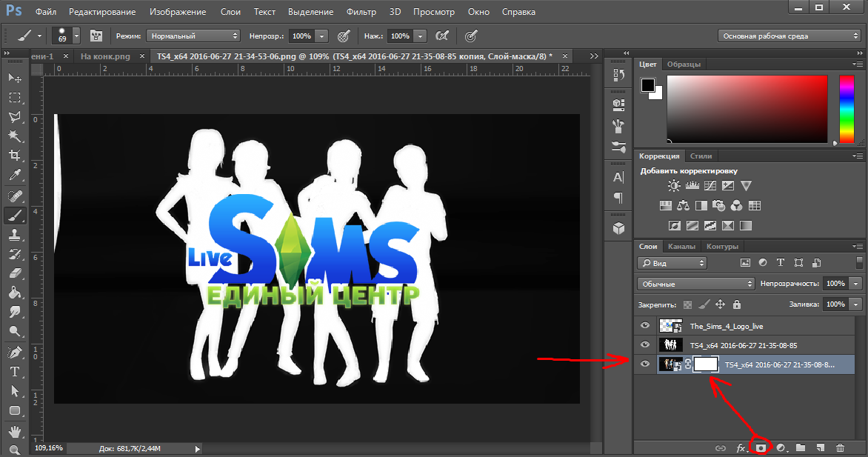Toggle visibility of TS4_x64 21-35-08-85 layer

(645, 344)
